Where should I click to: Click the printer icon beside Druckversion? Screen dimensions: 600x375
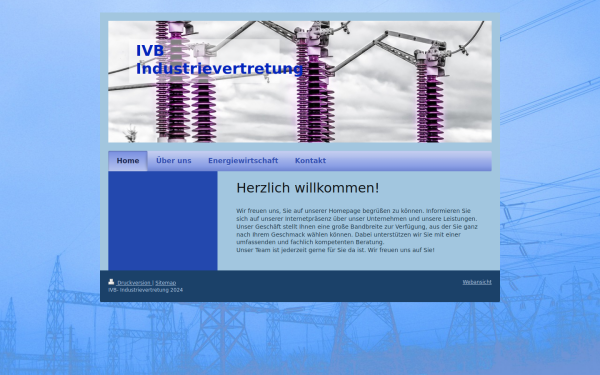click(111, 282)
